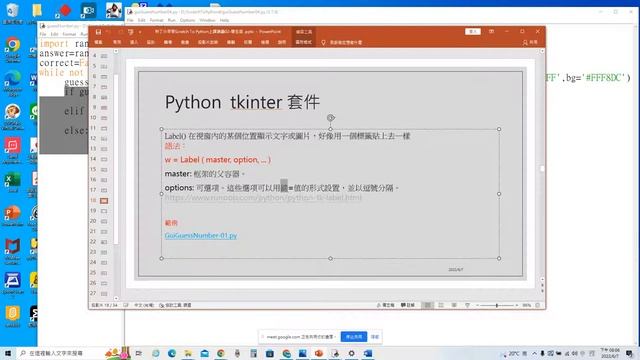The width and height of the screenshot is (640, 360).
Task: Select slide 27 thumbnail in slide panel
Action: (x=104, y=293)
